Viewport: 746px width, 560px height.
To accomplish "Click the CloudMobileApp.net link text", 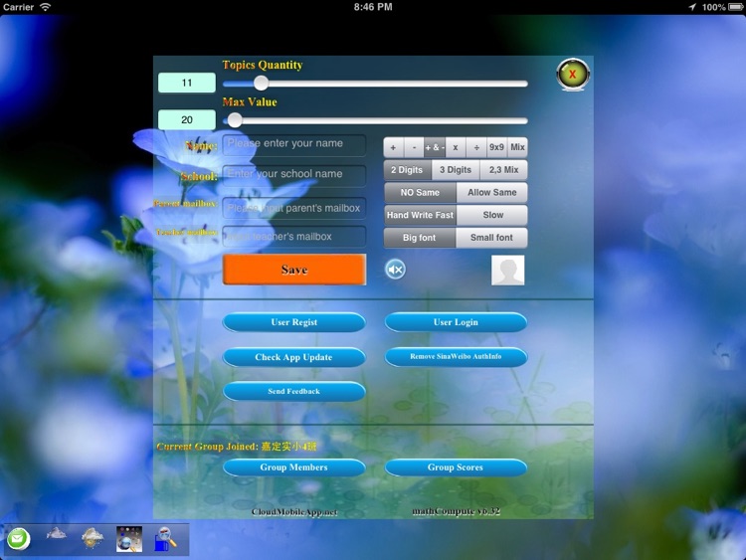I will pyautogui.click(x=294, y=512).
